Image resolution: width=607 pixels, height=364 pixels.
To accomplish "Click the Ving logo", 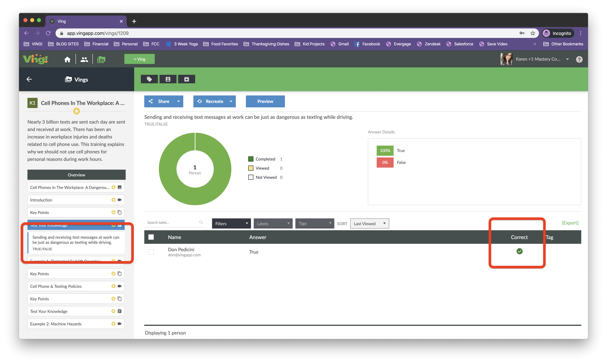I will (x=35, y=59).
